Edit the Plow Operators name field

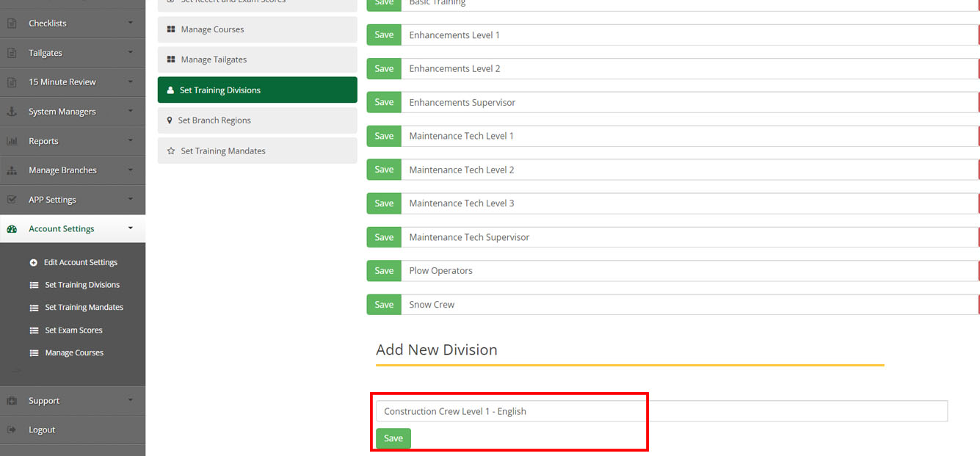tap(690, 271)
